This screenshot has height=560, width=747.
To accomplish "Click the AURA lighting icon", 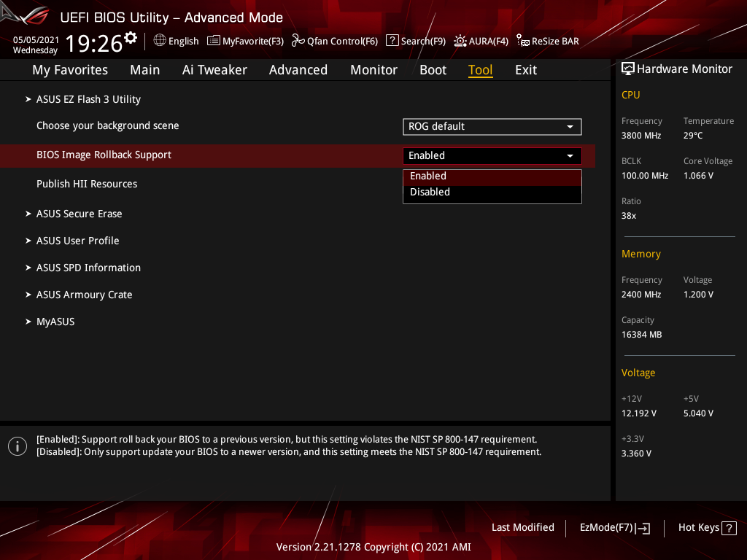I will (460, 41).
